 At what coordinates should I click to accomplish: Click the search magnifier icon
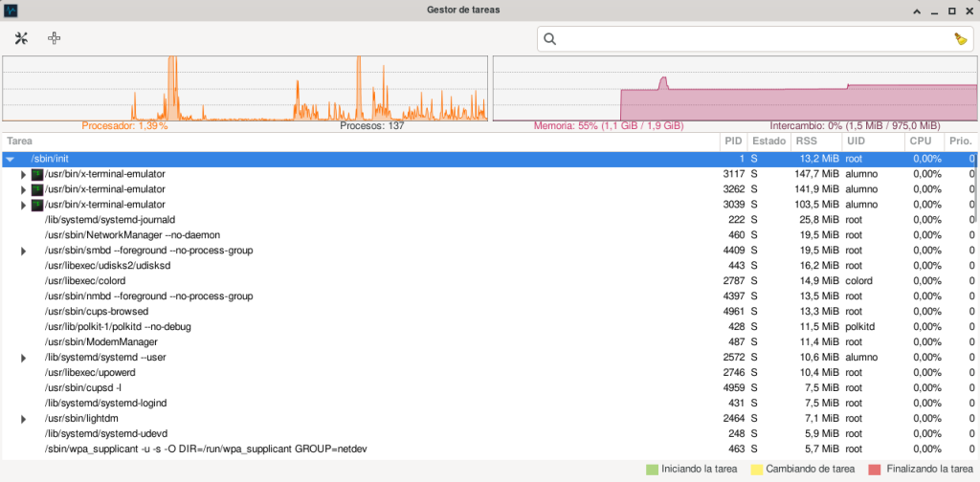pyautogui.click(x=550, y=39)
